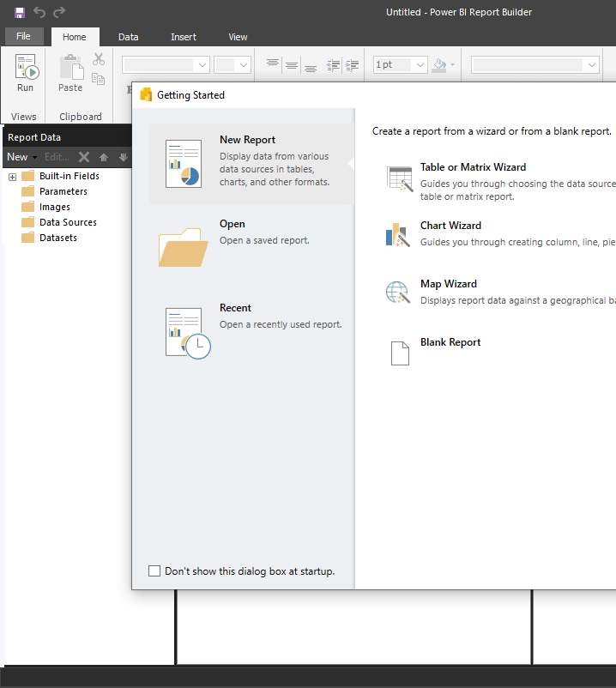Launch the Chart Wizard icon
The width and height of the screenshot is (616, 688).
[x=399, y=235]
